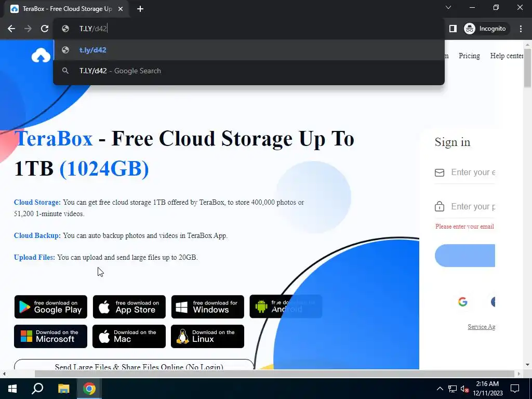Open the Service Agreement link

click(482, 327)
